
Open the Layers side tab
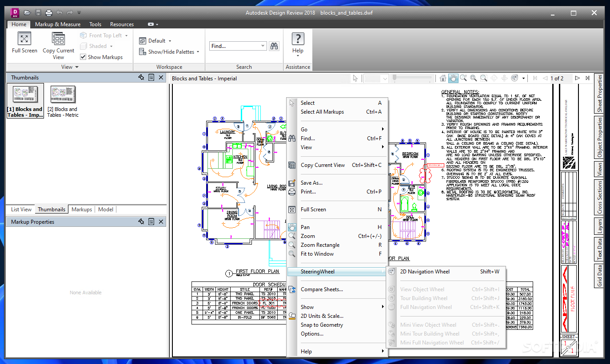pos(599,226)
